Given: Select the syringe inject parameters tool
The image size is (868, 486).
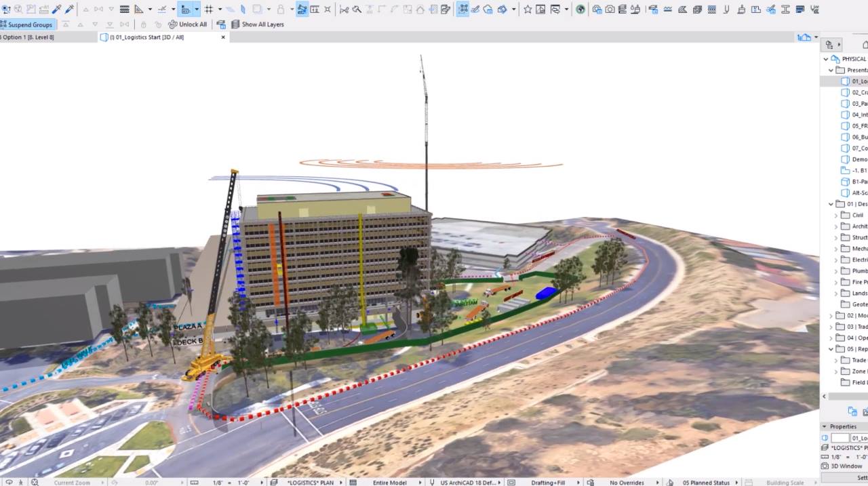Looking at the screenshot, I should pyautogui.click(x=69, y=9).
